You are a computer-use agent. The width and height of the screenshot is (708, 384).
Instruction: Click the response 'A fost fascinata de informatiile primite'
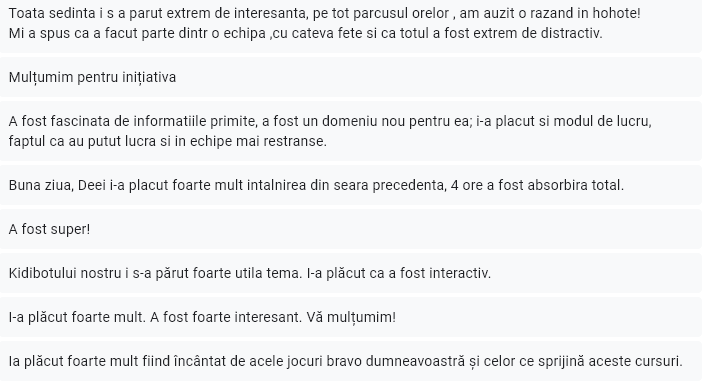(x=351, y=131)
